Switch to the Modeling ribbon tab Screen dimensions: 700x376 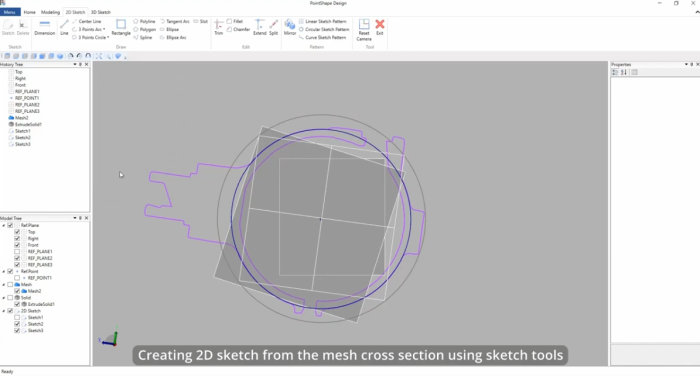coord(50,12)
